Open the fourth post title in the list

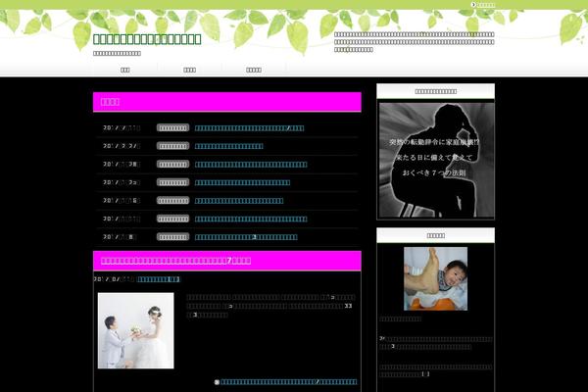242,182
